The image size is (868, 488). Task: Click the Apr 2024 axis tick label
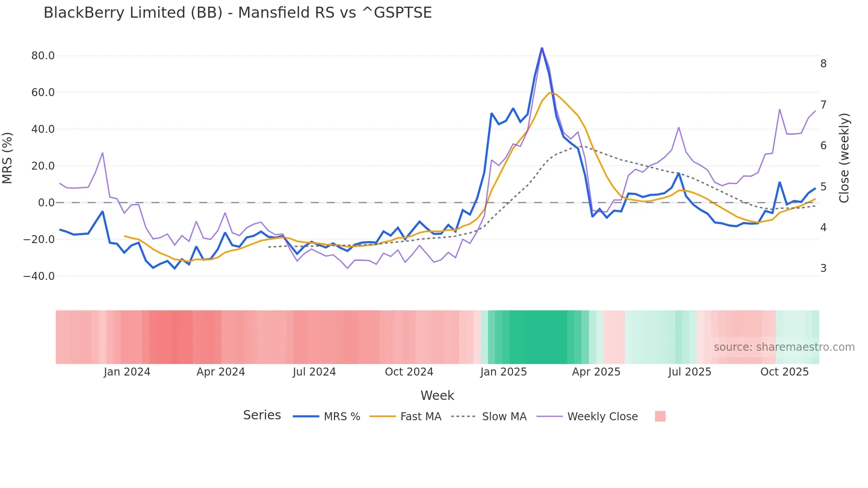click(x=221, y=372)
